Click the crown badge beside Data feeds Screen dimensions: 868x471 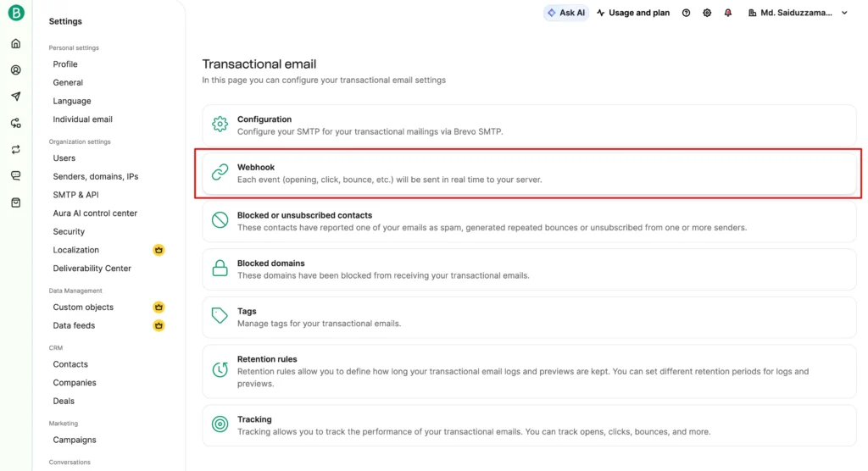(159, 325)
